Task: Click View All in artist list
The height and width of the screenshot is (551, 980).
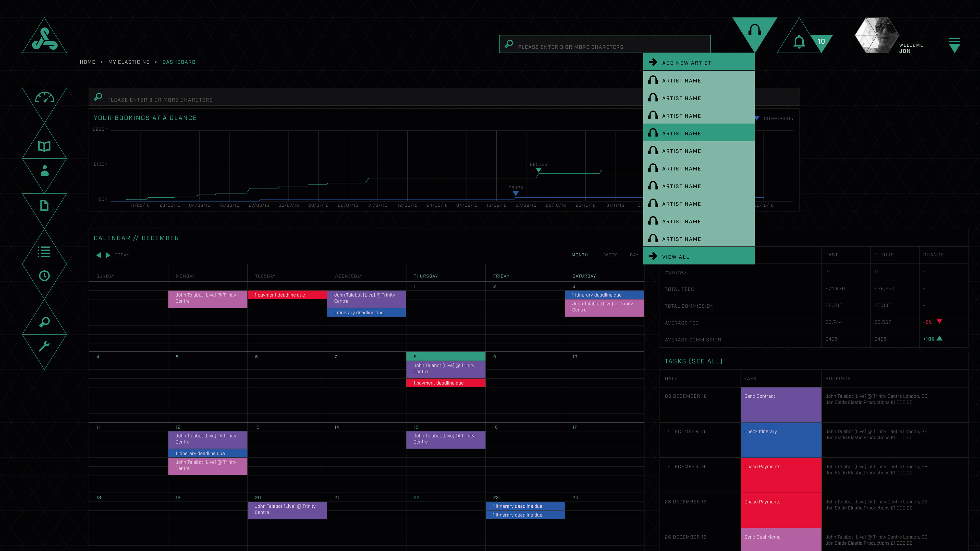Action: click(x=675, y=257)
